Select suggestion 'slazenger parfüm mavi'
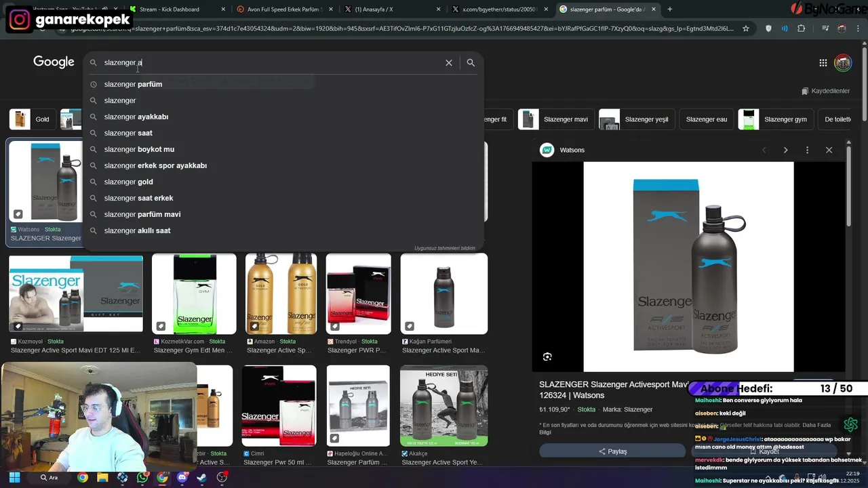Screen dimensions: 868x488 click(283, 214)
